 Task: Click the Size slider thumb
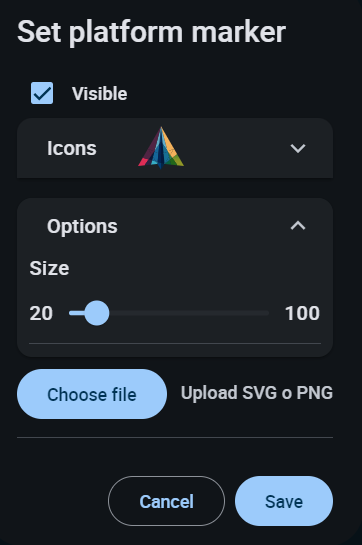coord(97,313)
